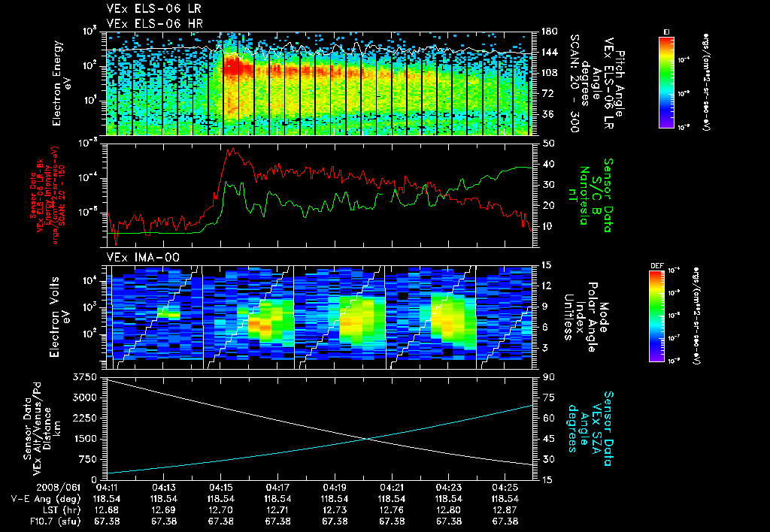Image resolution: width=770 pixels, height=532 pixels.
Task: Click the LST value 12.87
Action: pos(505,510)
